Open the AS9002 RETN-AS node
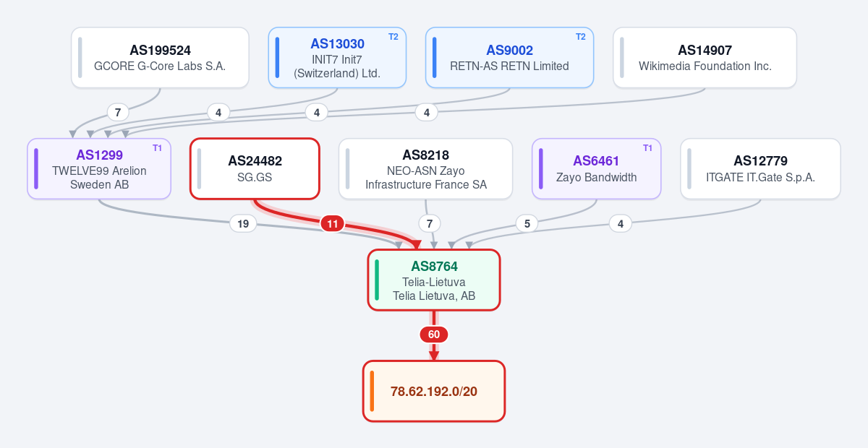 tap(509, 58)
